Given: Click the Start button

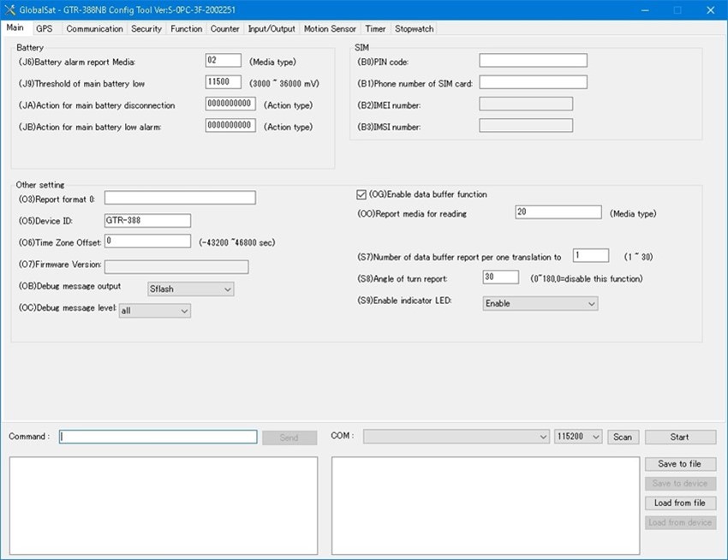Looking at the screenshot, I should coord(680,437).
